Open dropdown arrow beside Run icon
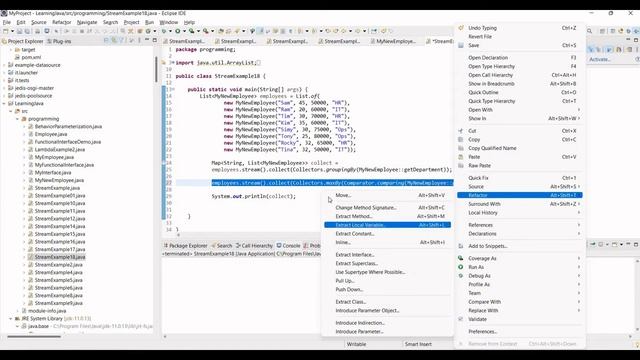 click(184, 31)
